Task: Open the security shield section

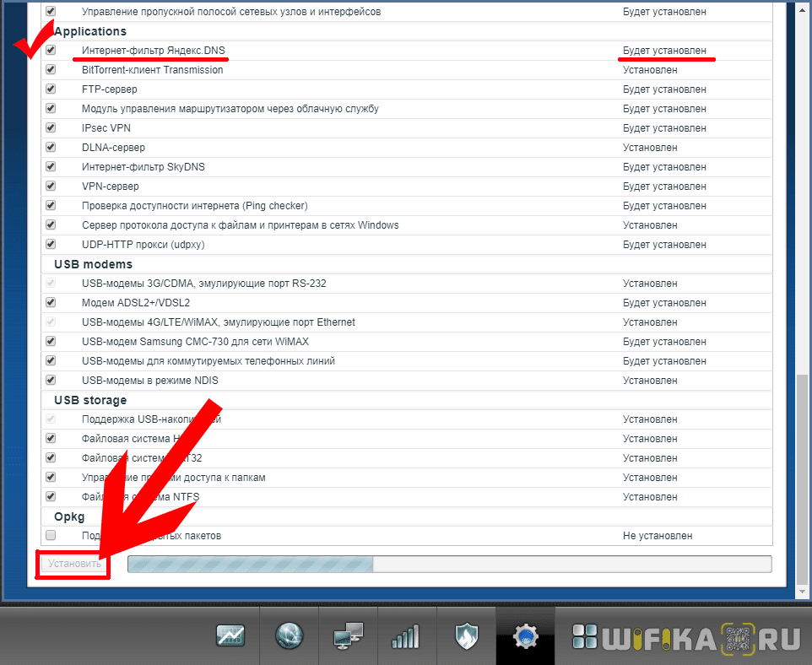Action: 464,635
